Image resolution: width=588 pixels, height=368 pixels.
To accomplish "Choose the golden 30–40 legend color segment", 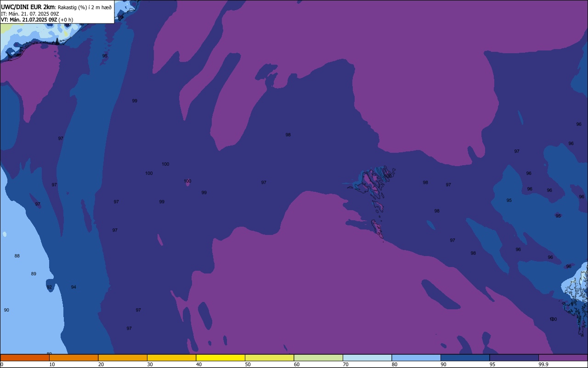I will [x=171, y=357].
